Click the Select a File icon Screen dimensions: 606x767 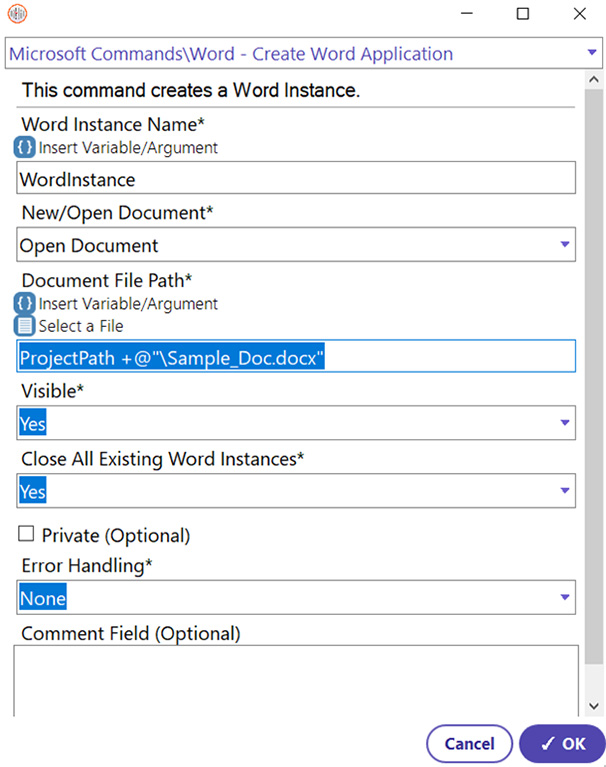tap(24, 326)
